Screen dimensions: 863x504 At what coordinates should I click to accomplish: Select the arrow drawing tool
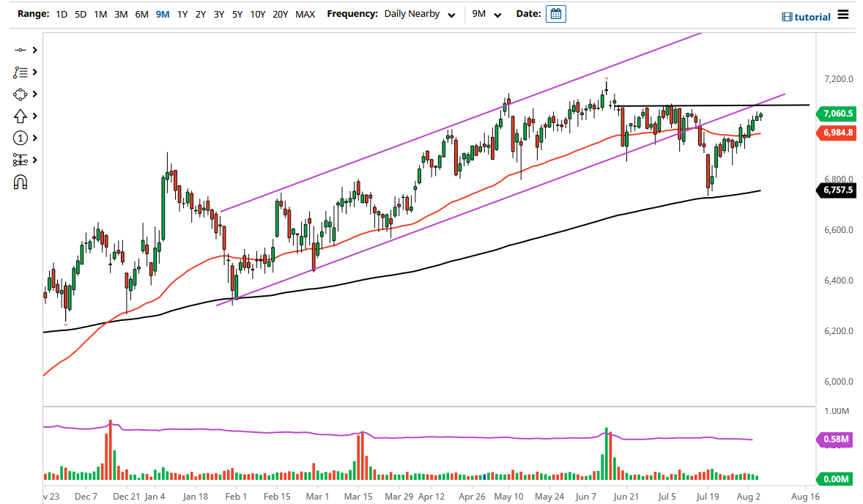coord(20,116)
